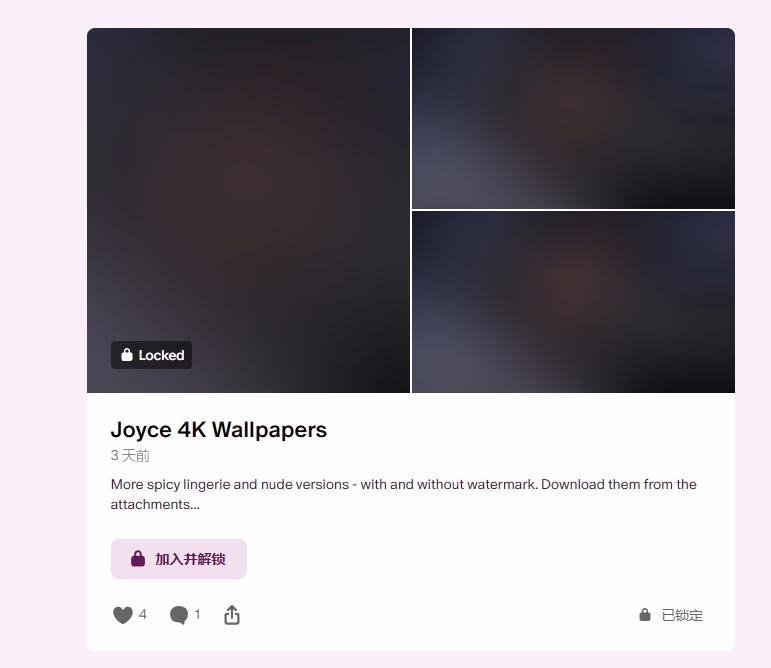Click the 已锁定 locked status label
This screenshot has width=771, height=668.
pos(682,615)
